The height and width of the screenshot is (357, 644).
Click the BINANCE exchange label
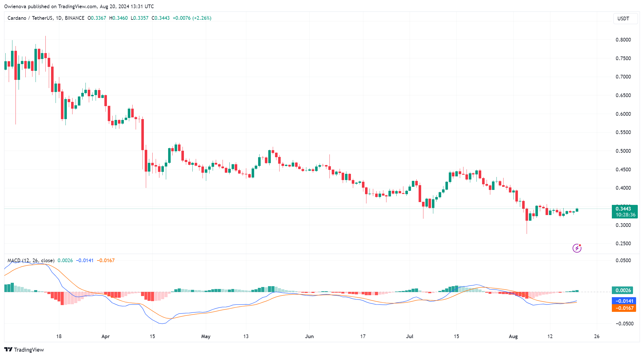(74, 18)
